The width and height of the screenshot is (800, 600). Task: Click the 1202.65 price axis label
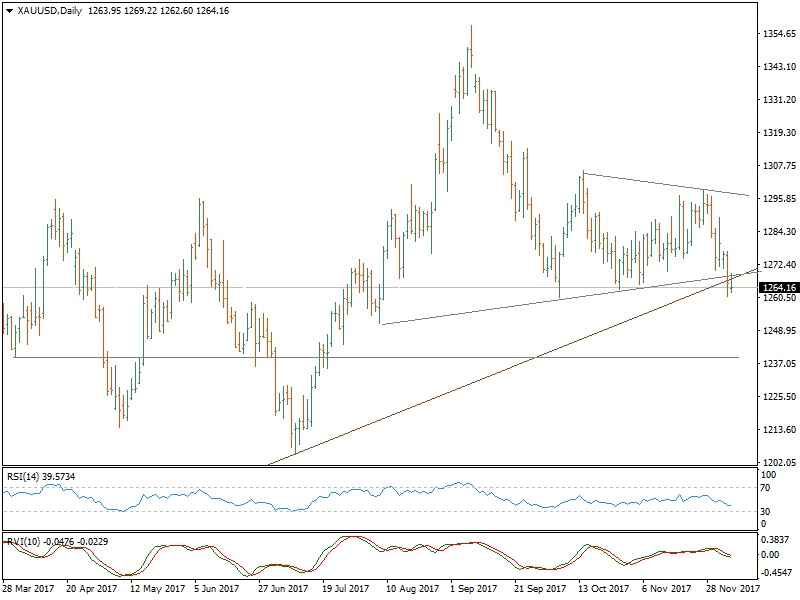click(x=777, y=462)
